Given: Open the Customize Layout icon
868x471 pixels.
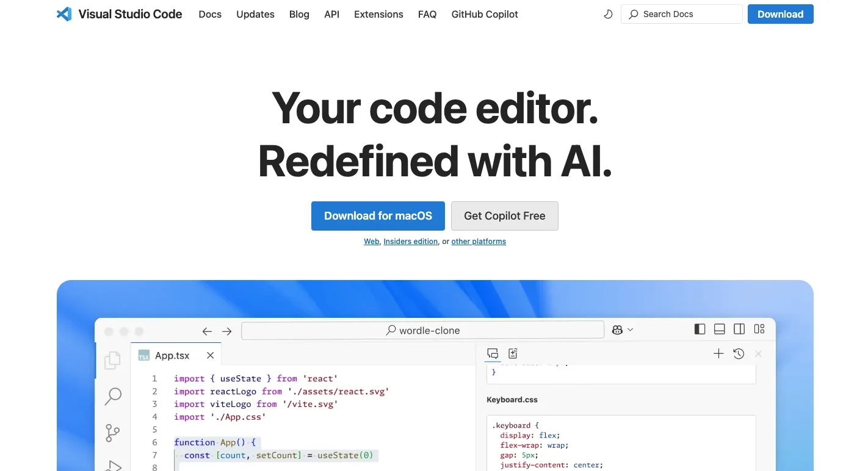Looking at the screenshot, I should coord(759,329).
